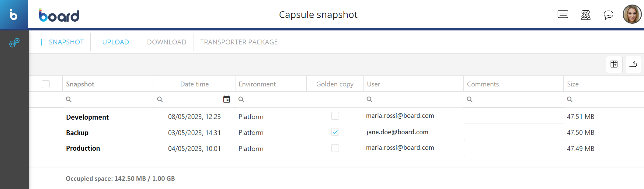Uncheck Golden copy for Backup snapshot
Viewport: 644px width, 189px height.
pyautogui.click(x=335, y=132)
